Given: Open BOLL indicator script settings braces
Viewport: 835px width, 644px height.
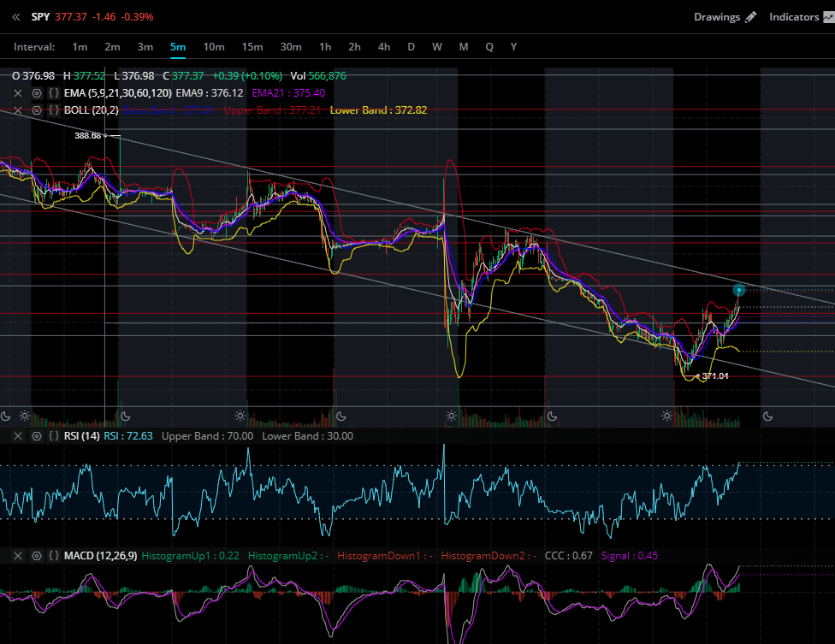Looking at the screenshot, I should coord(54,110).
